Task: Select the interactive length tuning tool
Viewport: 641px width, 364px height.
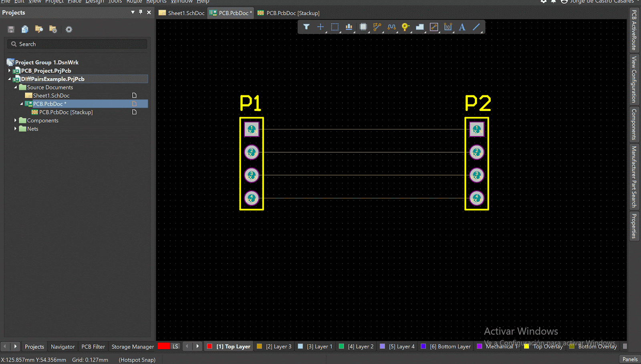Action: (391, 27)
